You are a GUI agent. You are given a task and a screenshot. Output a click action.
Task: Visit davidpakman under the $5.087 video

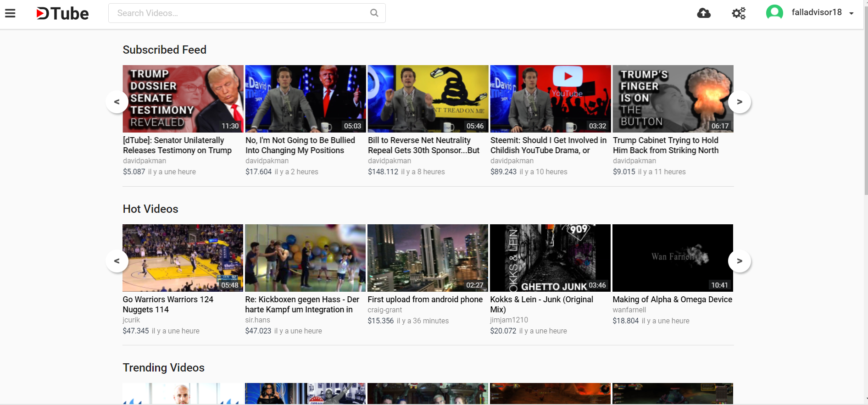tap(145, 161)
